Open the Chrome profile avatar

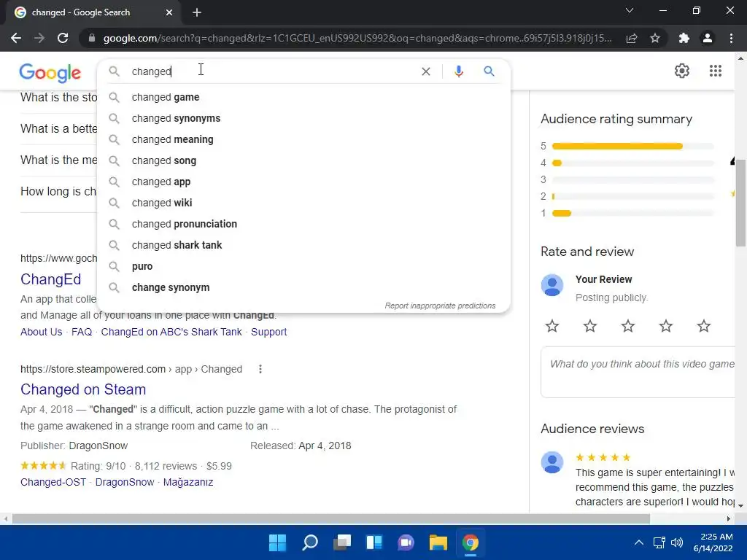tap(708, 38)
